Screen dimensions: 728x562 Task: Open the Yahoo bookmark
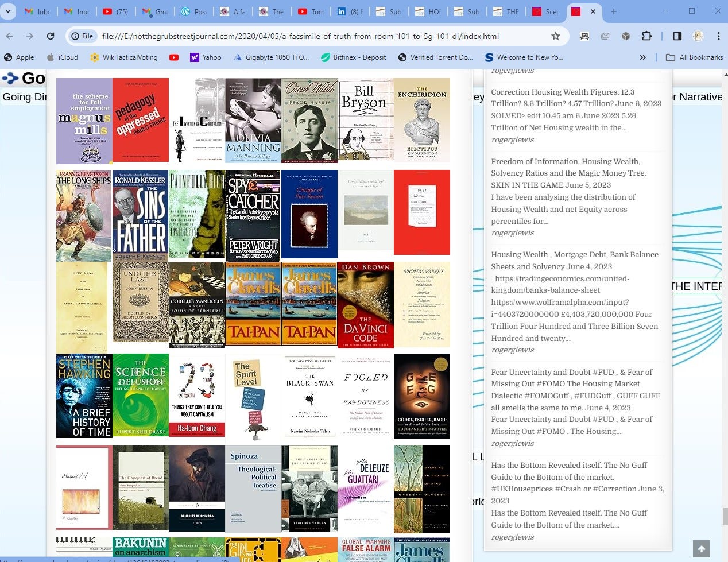click(x=206, y=57)
